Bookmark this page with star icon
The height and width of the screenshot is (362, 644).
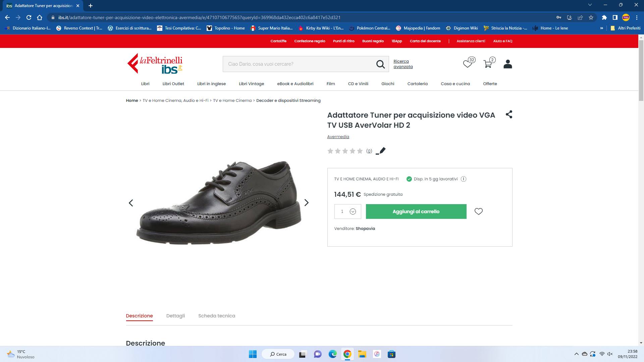591,17
